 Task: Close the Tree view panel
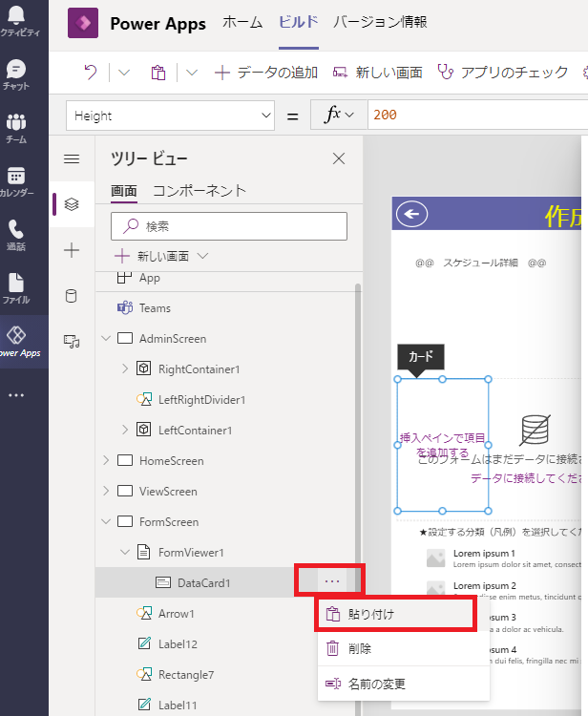click(x=339, y=158)
